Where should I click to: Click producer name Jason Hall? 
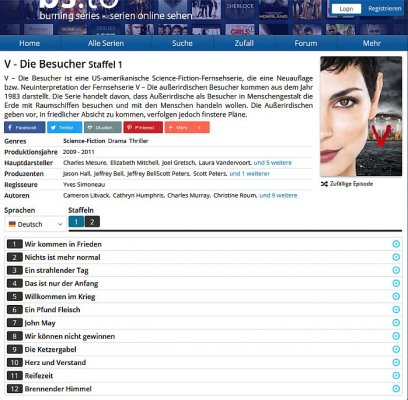[x=77, y=174]
